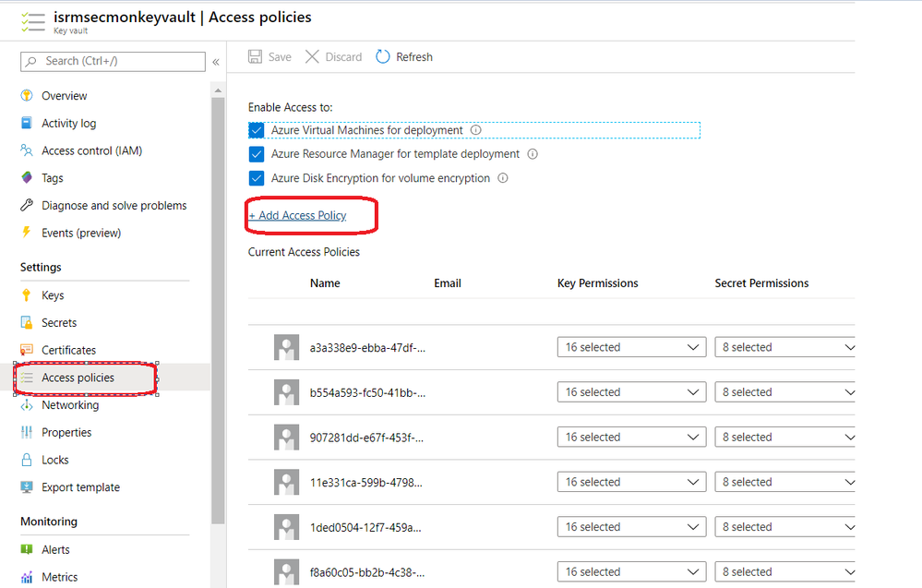Click the Save button label
The height and width of the screenshot is (588, 922).
tap(280, 57)
